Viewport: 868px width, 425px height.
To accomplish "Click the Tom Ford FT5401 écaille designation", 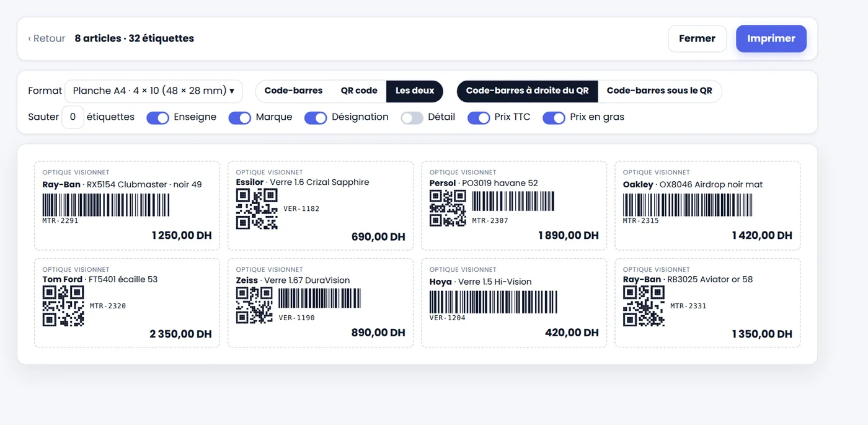I will (100, 280).
